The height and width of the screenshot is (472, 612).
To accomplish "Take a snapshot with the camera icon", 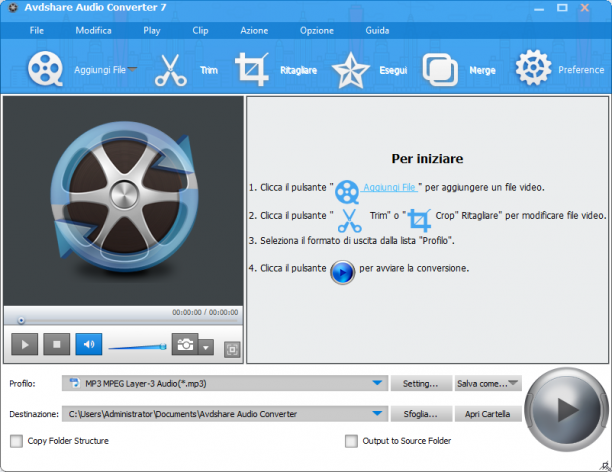I will (x=185, y=344).
